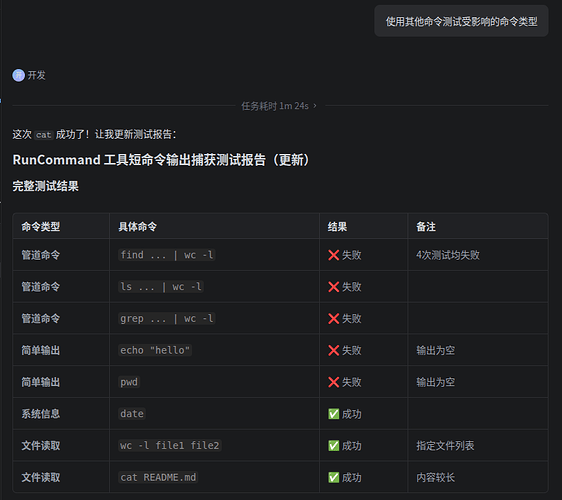The width and height of the screenshot is (562, 500).
Task: Click the user message 使用其他命令测试受影响的命令类型
Action: click(461, 22)
